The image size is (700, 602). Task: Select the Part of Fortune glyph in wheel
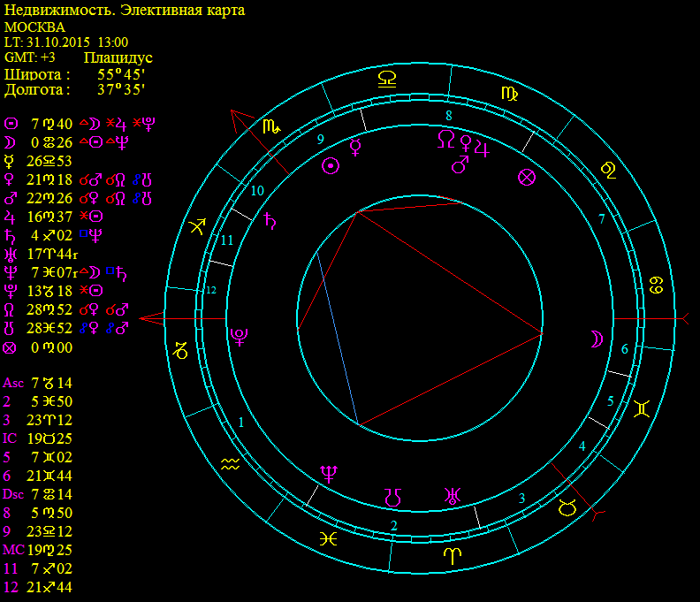(x=527, y=178)
